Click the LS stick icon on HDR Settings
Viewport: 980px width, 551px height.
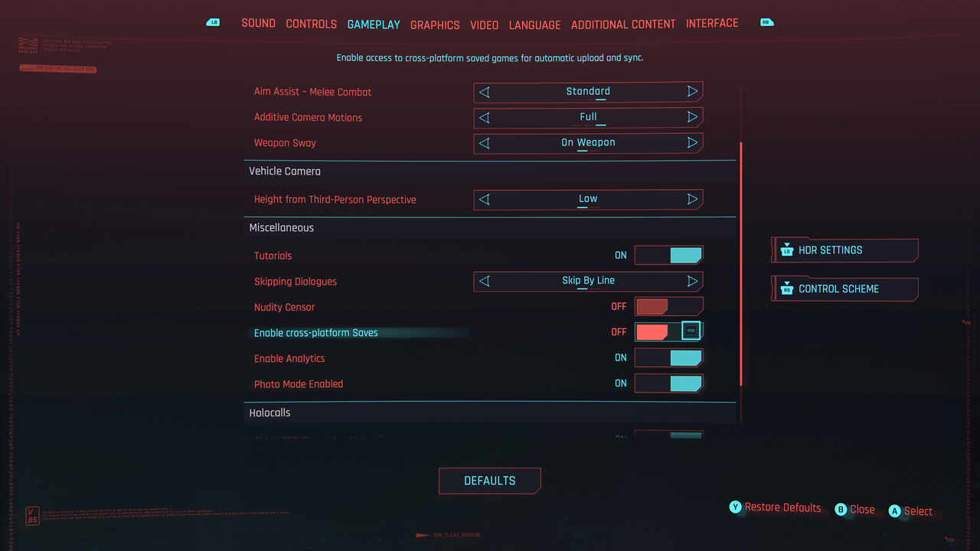(786, 249)
